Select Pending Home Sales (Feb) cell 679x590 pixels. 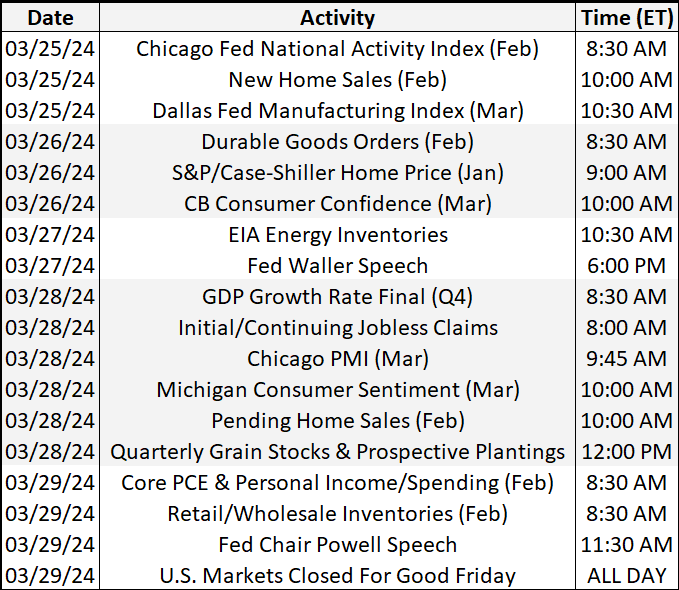point(337,421)
